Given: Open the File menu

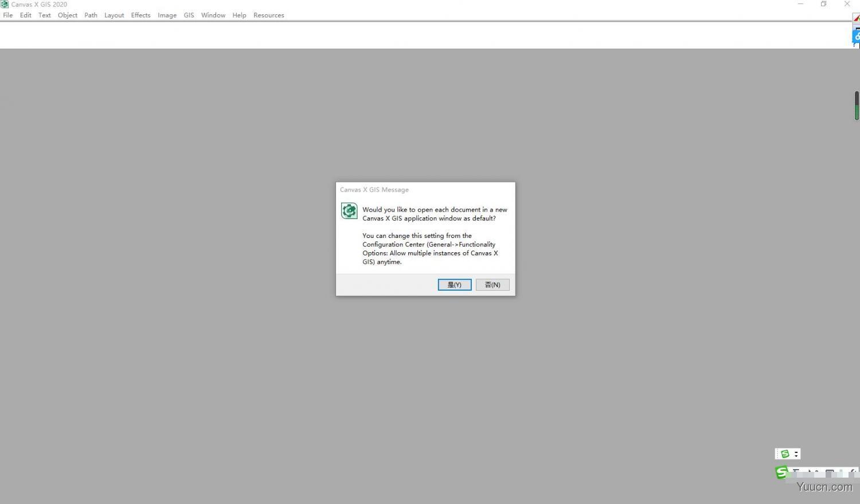Looking at the screenshot, I should pyautogui.click(x=8, y=15).
